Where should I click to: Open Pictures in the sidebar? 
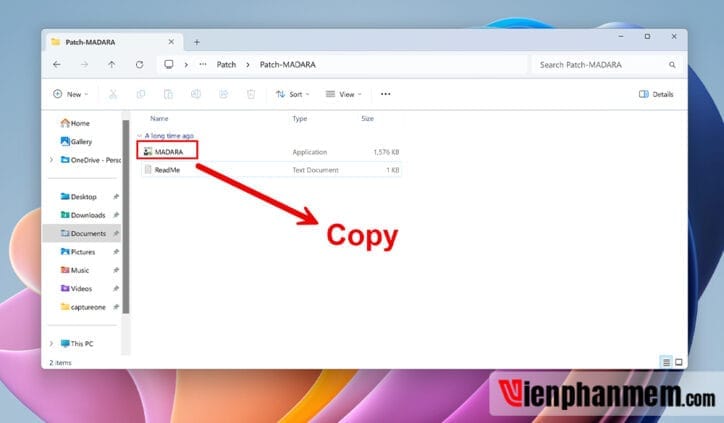point(78,252)
